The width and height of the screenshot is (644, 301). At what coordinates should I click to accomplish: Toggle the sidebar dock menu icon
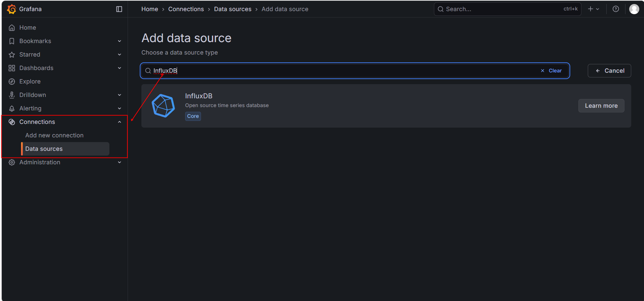point(119,9)
